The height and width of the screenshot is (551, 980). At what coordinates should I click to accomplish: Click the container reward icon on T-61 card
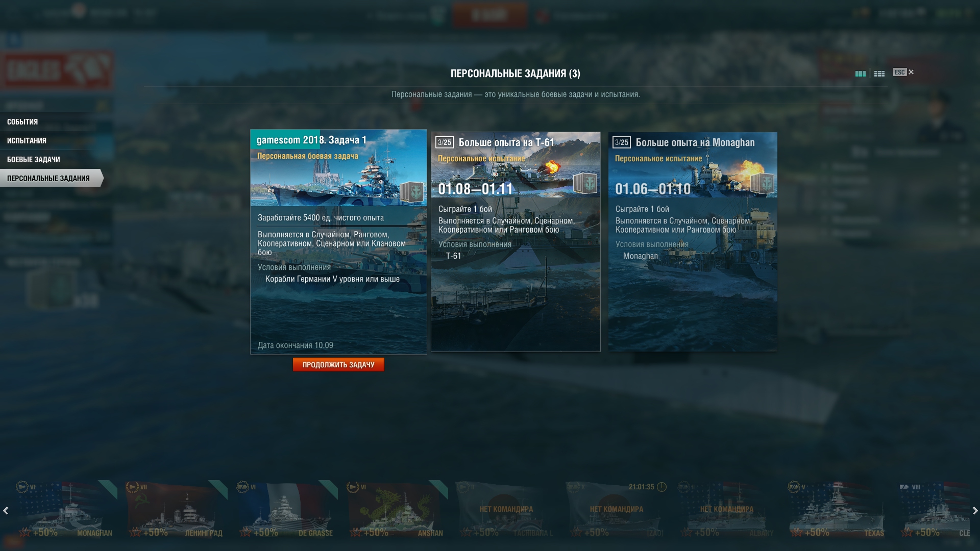(x=585, y=183)
